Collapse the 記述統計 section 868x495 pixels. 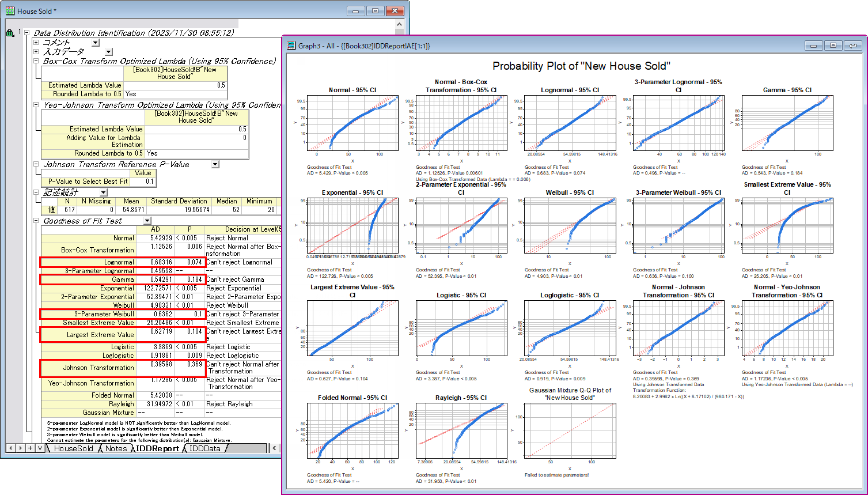36,192
